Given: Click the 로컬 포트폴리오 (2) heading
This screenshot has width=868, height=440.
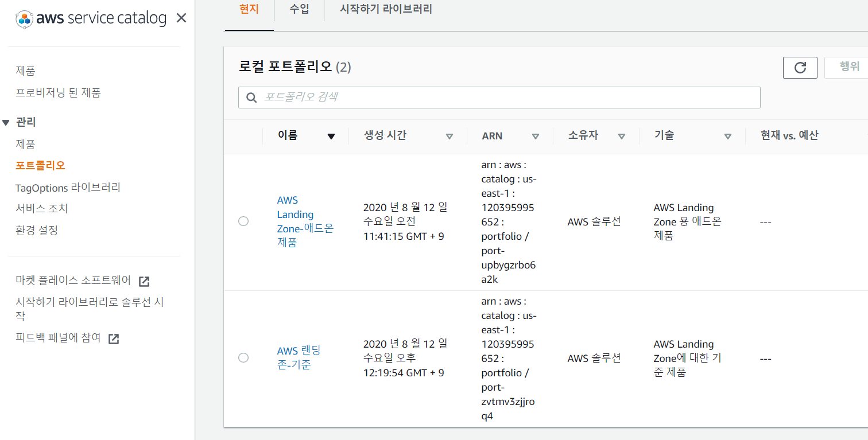Looking at the screenshot, I should 294,67.
